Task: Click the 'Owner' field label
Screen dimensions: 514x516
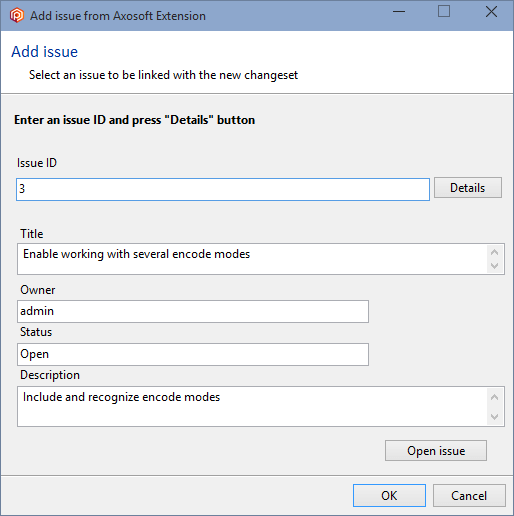Action: [38, 290]
